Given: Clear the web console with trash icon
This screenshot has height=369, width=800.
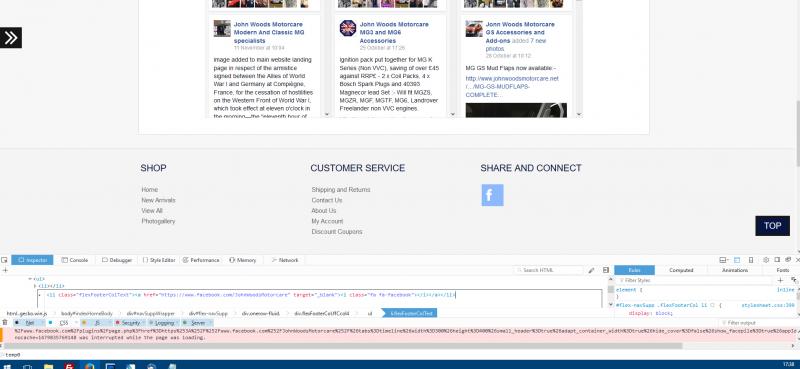Looking at the screenshot, I should (x=5, y=323).
